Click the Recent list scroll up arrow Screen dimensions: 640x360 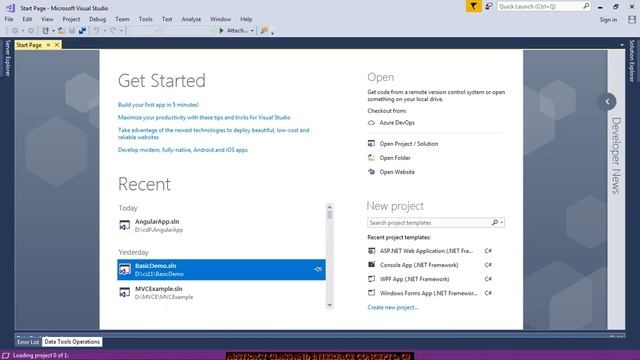329,207
